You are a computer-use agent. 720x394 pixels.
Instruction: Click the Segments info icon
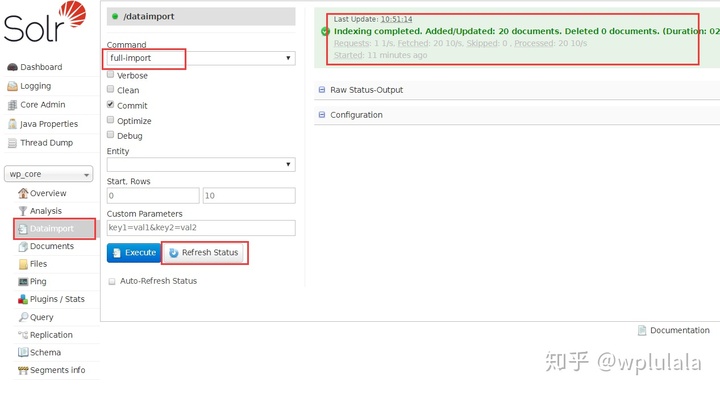point(23,370)
